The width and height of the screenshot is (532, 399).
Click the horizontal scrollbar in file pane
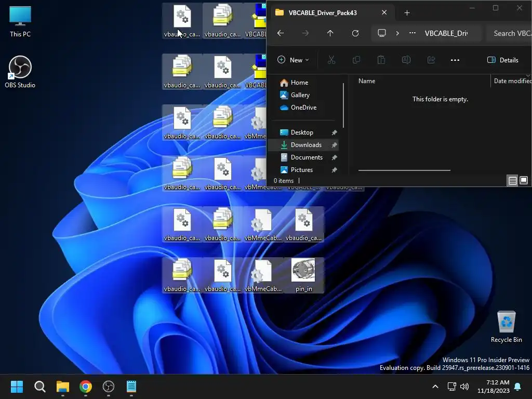click(x=404, y=170)
